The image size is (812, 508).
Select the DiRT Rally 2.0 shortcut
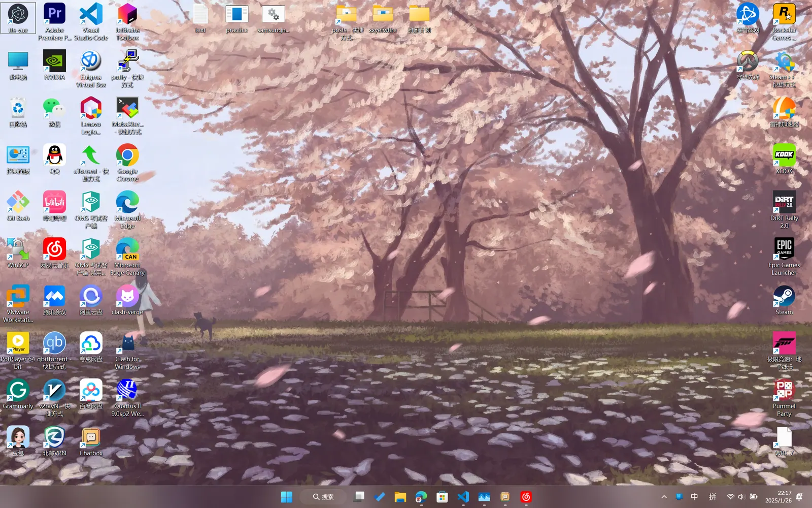coord(784,203)
